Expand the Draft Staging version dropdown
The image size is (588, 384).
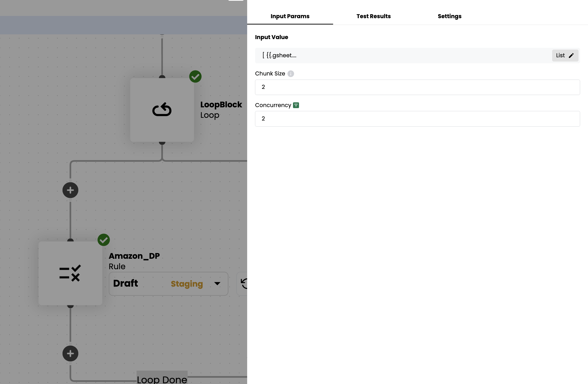coord(168,284)
